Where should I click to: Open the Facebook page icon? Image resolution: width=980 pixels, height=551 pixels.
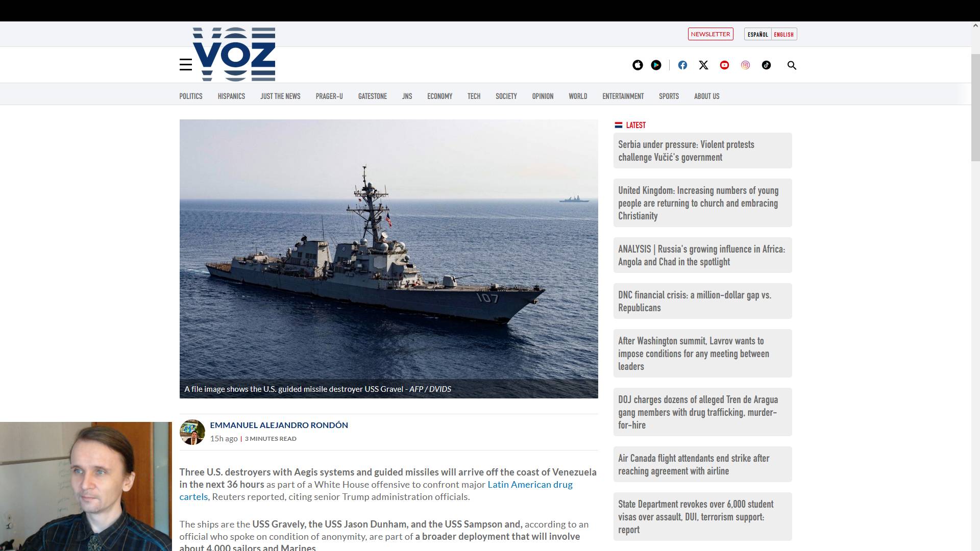click(682, 65)
